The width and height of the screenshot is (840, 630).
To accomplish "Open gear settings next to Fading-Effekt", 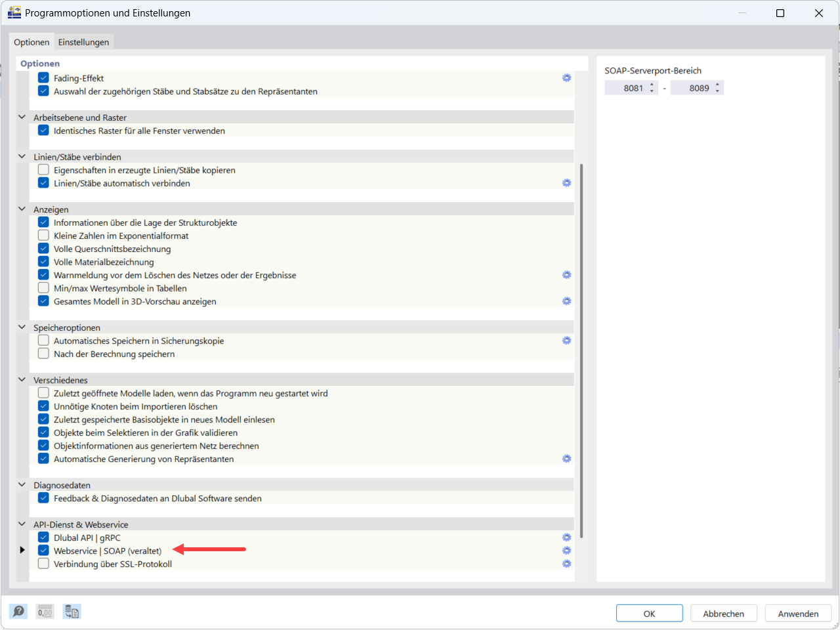I will click(x=566, y=77).
